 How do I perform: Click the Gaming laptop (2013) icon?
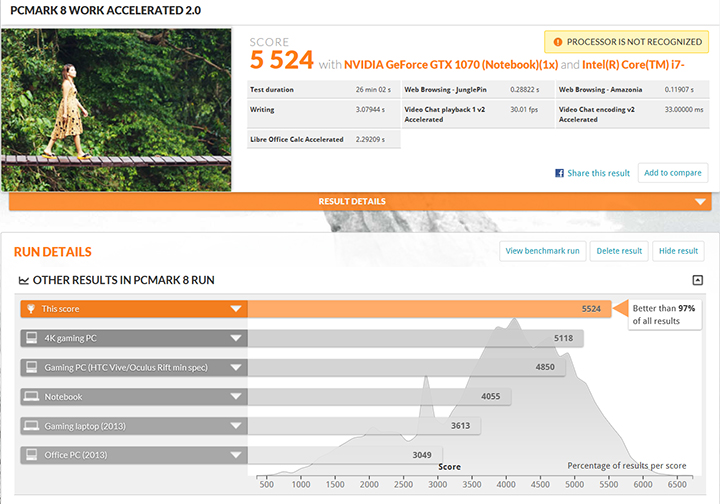31,426
